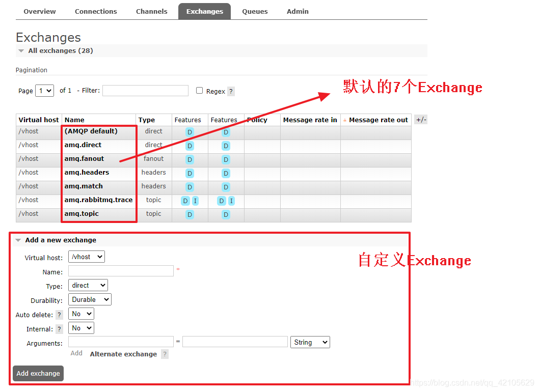Image resolution: width=539 pixels, height=392 pixels.
Task: Click the Arguments key input field
Action: pyautogui.click(x=121, y=342)
